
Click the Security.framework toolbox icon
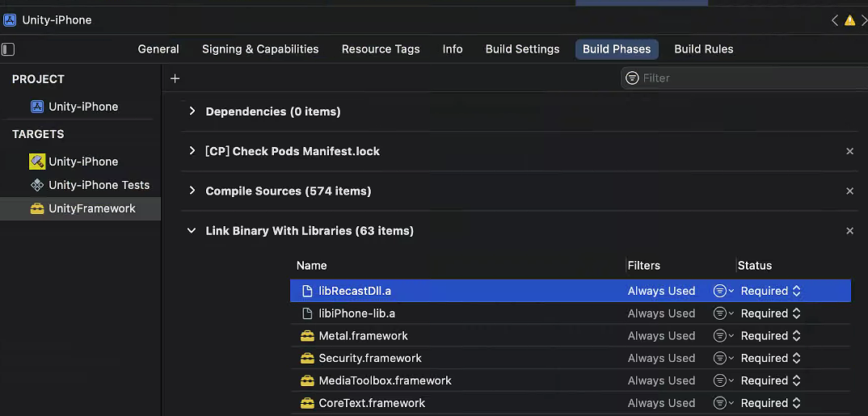307,358
